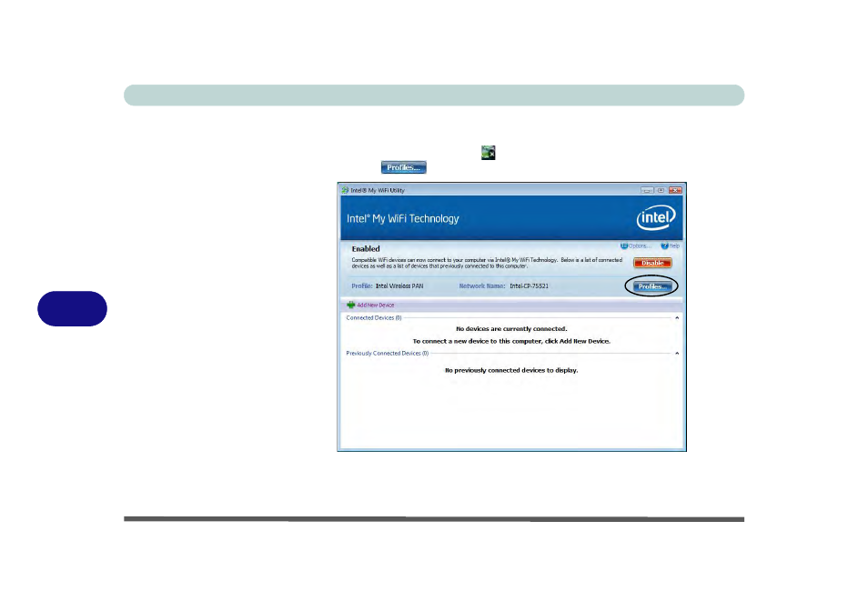The image size is (868, 611).
Task: Close the Intel My WiFi Utility window
Action: (675, 190)
